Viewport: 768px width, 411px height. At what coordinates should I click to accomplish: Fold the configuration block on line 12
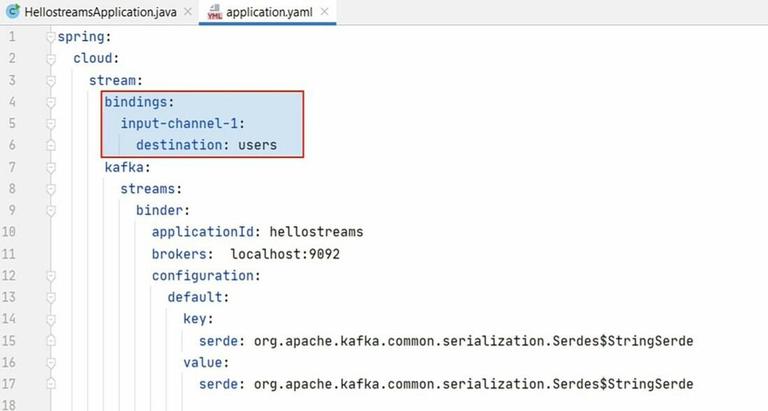pos(51,275)
